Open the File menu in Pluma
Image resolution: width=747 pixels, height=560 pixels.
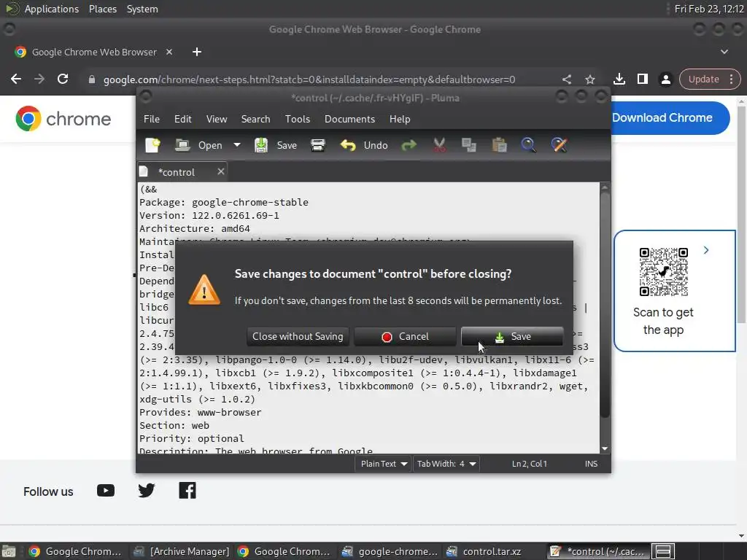[x=152, y=119]
